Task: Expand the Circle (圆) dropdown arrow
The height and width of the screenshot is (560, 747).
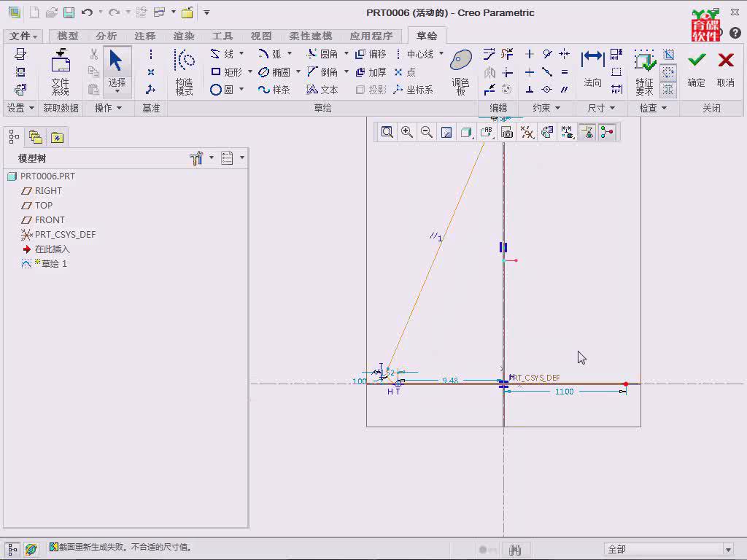Action: 241,89
